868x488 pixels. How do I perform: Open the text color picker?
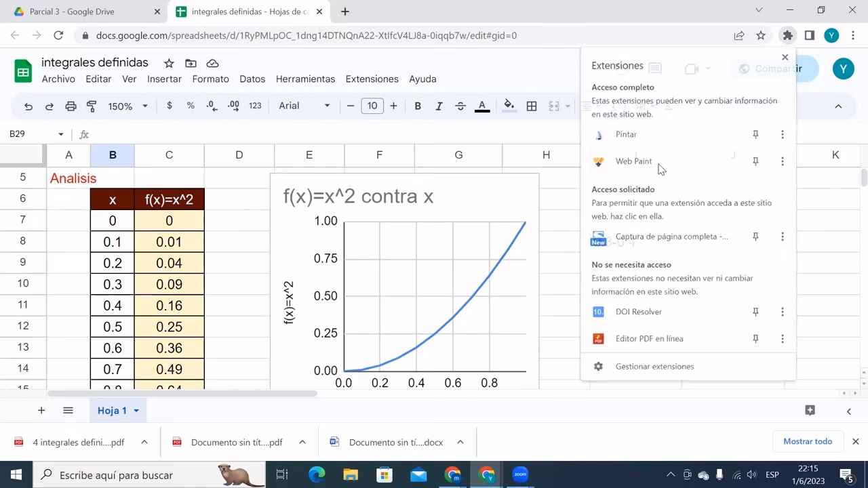tap(482, 106)
